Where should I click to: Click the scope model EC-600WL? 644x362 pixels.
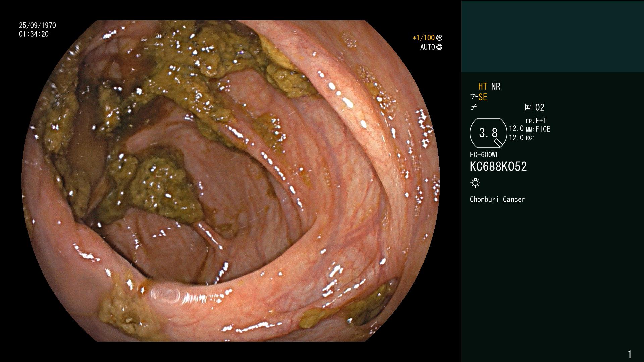point(484,155)
